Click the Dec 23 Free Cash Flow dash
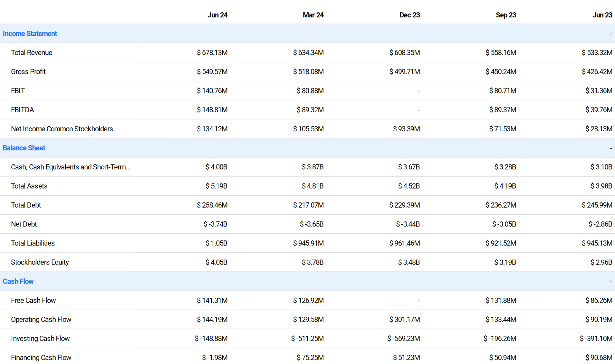This screenshot has width=615, height=364. (x=418, y=301)
